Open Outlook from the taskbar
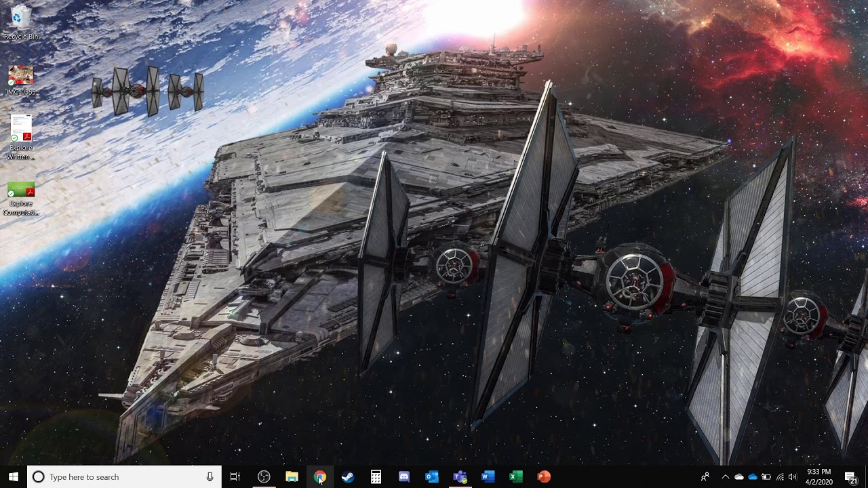The width and height of the screenshot is (868, 488). coord(432,477)
